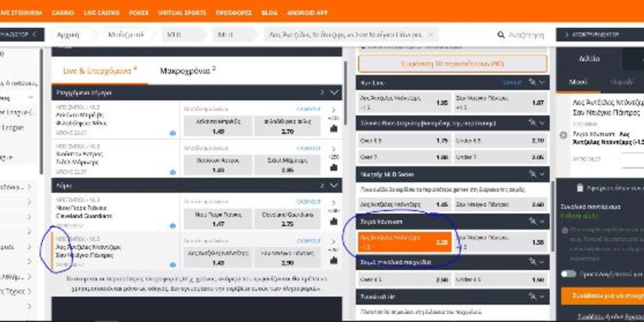The height and width of the screenshot is (322, 644).
Task: Collapse the Νικητής MLB Series chevron
Action: point(542,174)
